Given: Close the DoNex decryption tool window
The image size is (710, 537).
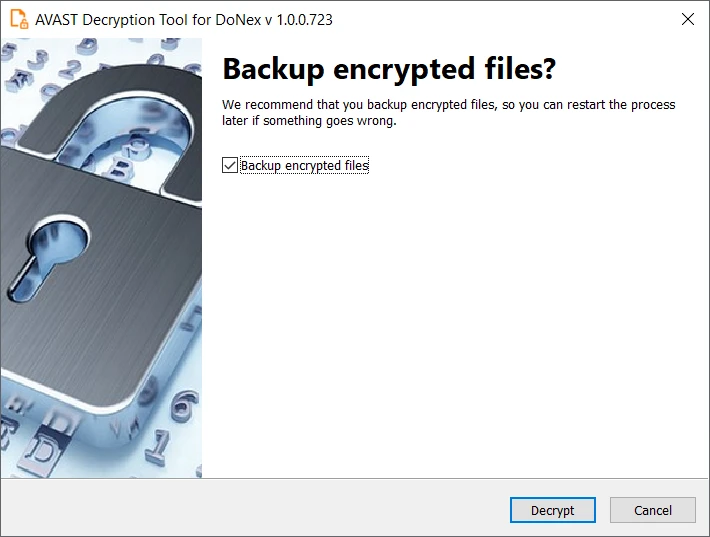Looking at the screenshot, I should pyautogui.click(x=687, y=19).
